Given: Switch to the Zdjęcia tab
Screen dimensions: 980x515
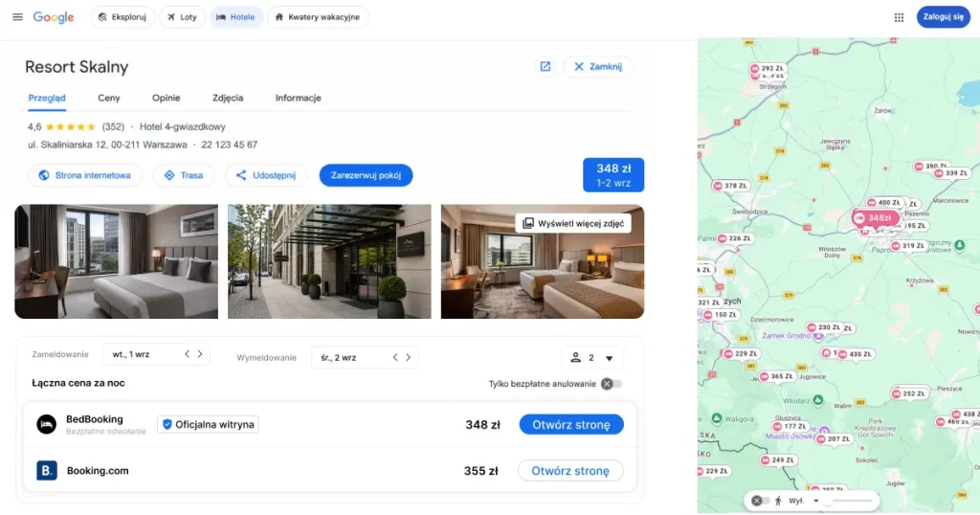Looking at the screenshot, I should (x=228, y=99).
